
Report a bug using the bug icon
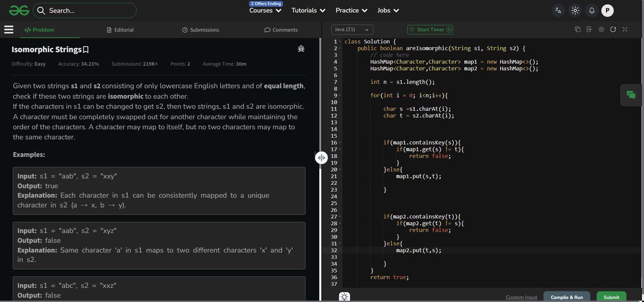(x=301, y=49)
